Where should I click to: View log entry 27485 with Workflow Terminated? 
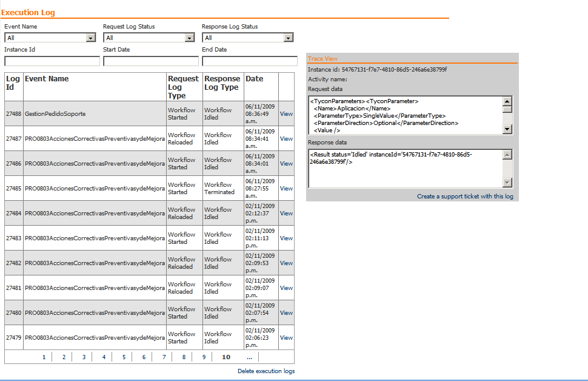coord(286,189)
